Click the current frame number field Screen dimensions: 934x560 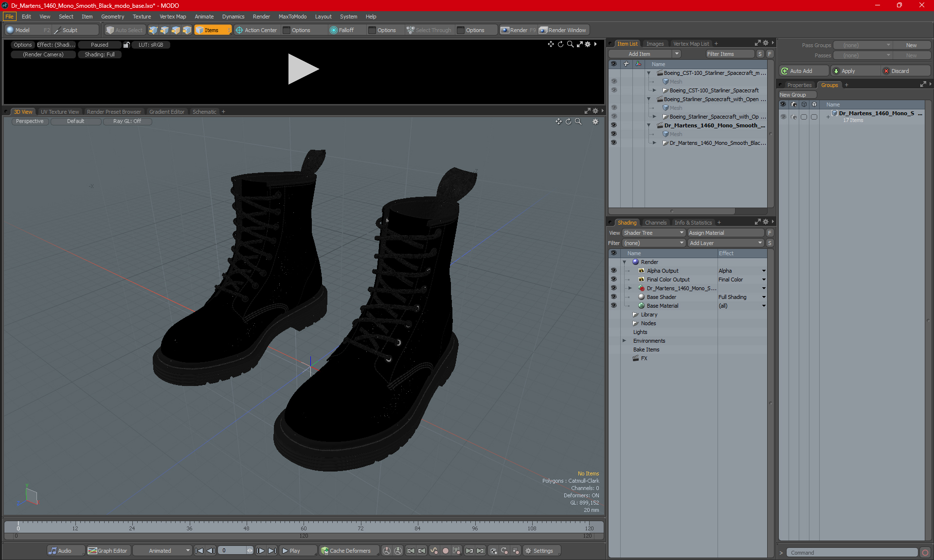pyautogui.click(x=233, y=551)
